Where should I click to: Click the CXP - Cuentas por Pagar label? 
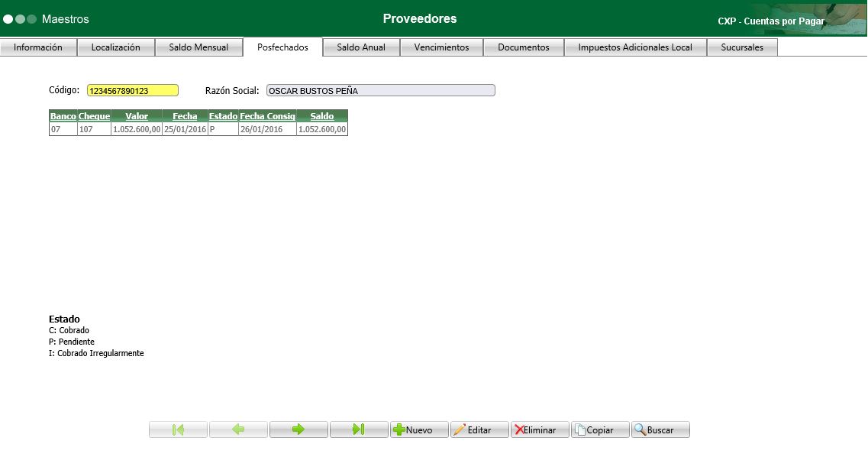click(771, 21)
